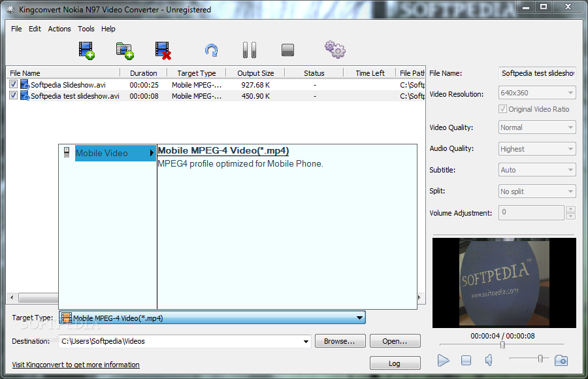Click the left arrow of the horizontal scrollbar
Viewport: 588px width, 379px height.
tap(12, 297)
